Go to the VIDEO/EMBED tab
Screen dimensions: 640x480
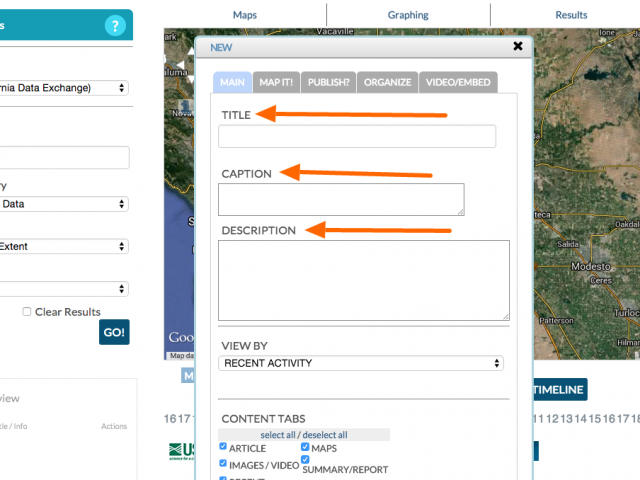(458, 82)
